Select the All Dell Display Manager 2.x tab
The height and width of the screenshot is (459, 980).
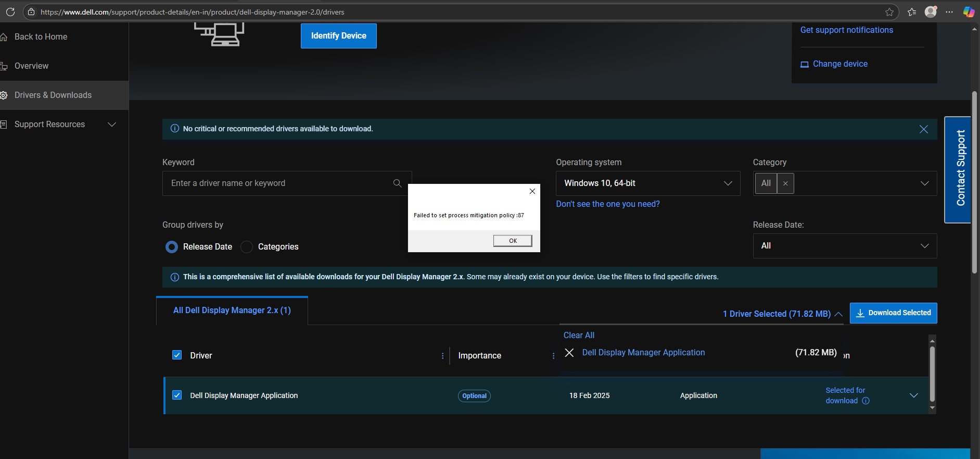pyautogui.click(x=232, y=311)
